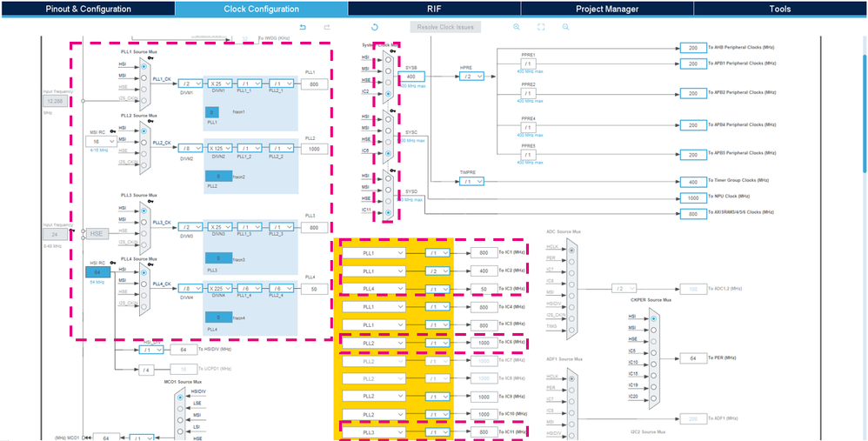Select HSI in the PLL1 Source Mux

point(144,65)
